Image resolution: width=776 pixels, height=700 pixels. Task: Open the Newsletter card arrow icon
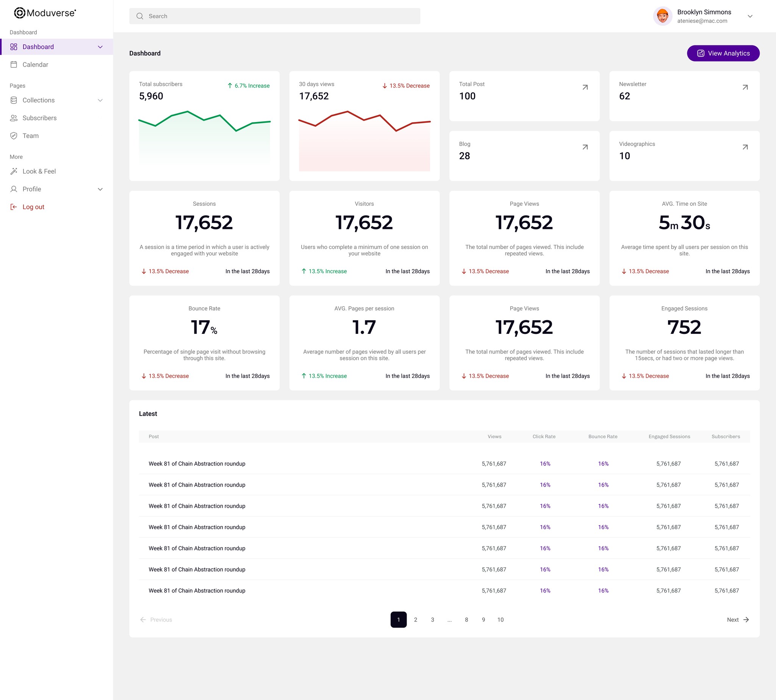pyautogui.click(x=745, y=87)
